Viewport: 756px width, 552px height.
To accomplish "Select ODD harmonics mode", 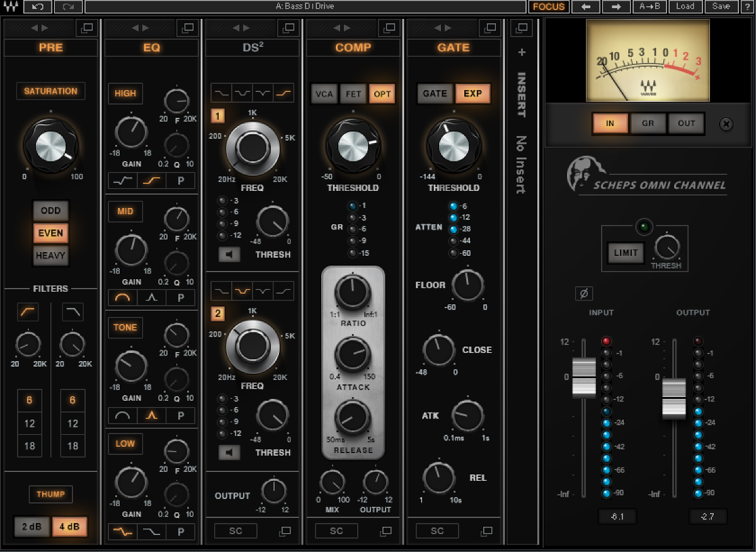I will point(51,210).
